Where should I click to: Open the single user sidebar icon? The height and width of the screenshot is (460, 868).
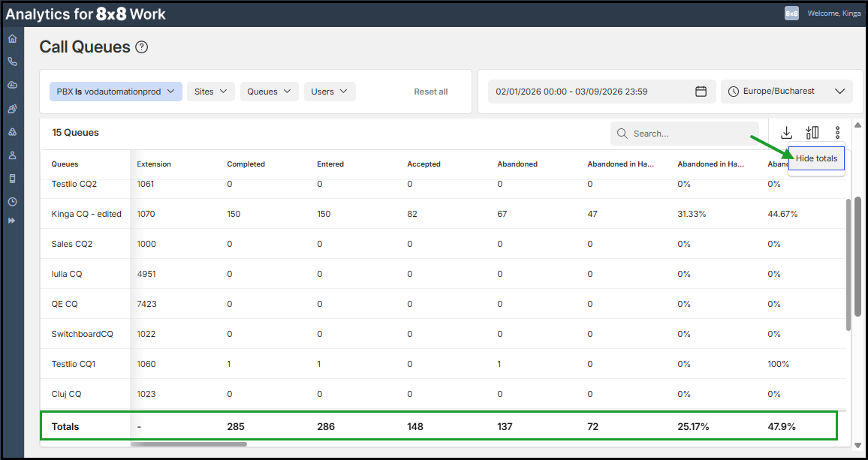tap(12, 155)
